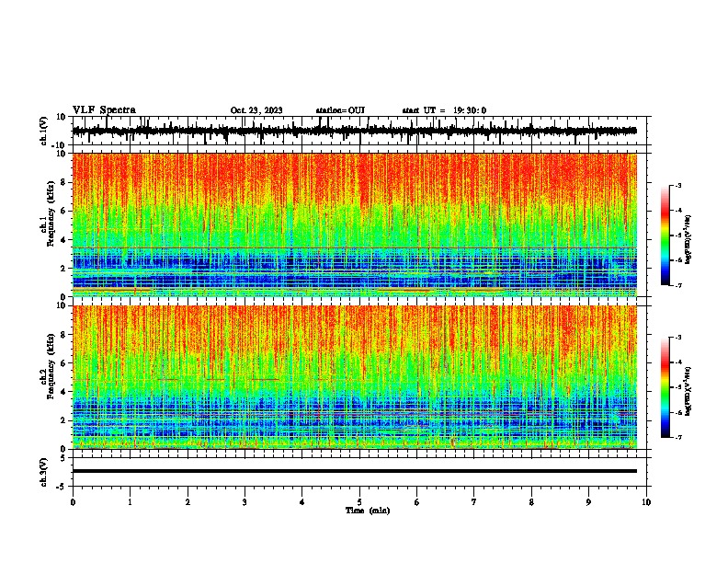Click inside the ch.2 spectrogram panel

(x=354, y=377)
